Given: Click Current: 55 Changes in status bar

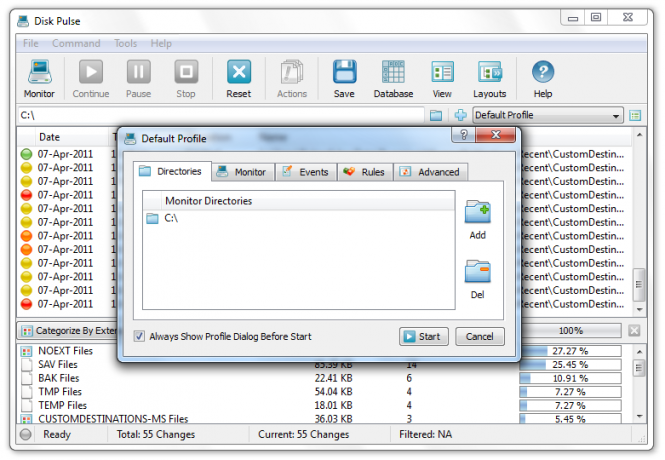Looking at the screenshot, I should pyautogui.click(x=304, y=435).
